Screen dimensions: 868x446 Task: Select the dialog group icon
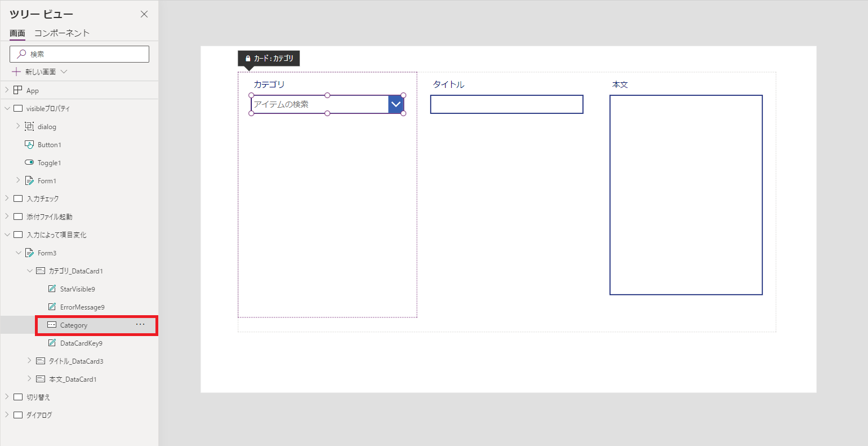click(x=29, y=126)
